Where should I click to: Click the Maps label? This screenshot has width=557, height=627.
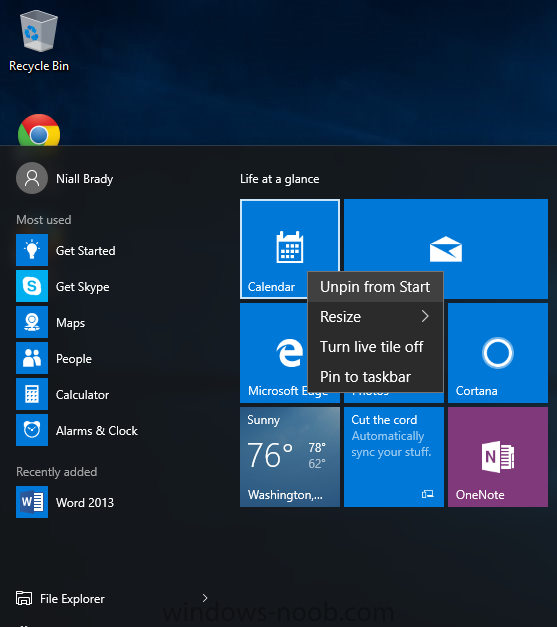click(x=70, y=323)
